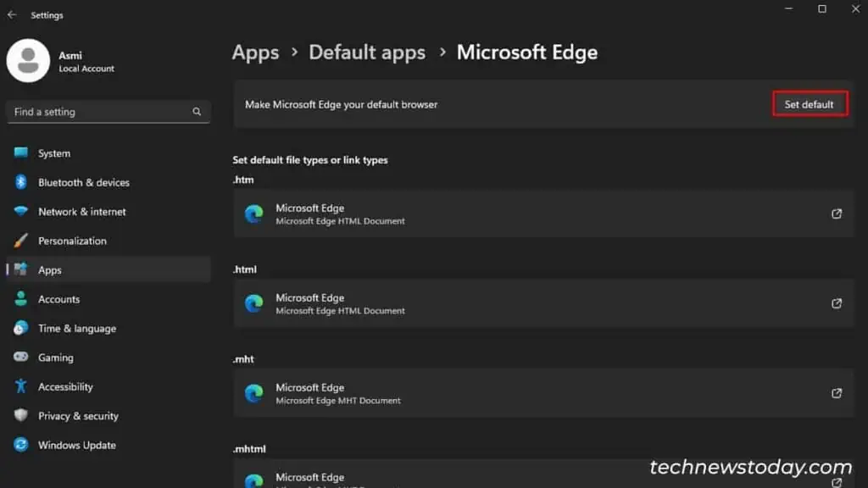Open Windows Update settings
The width and height of the screenshot is (868, 488).
point(77,445)
